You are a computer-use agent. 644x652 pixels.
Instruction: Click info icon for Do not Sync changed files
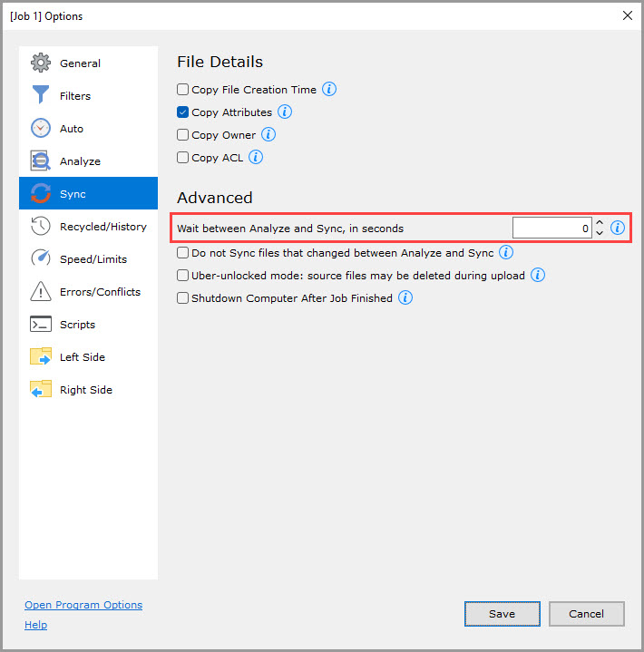(x=506, y=252)
